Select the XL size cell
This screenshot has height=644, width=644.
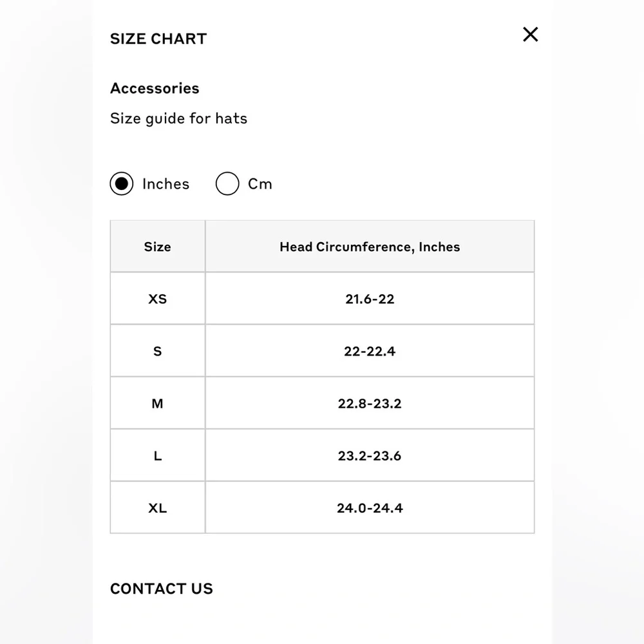coord(158,507)
